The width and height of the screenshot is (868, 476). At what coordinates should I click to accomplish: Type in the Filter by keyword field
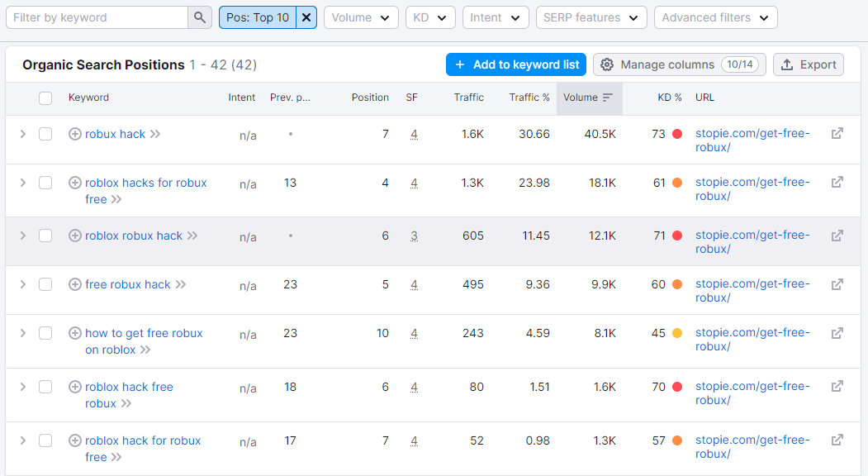pyautogui.click(x=97, y=17)
